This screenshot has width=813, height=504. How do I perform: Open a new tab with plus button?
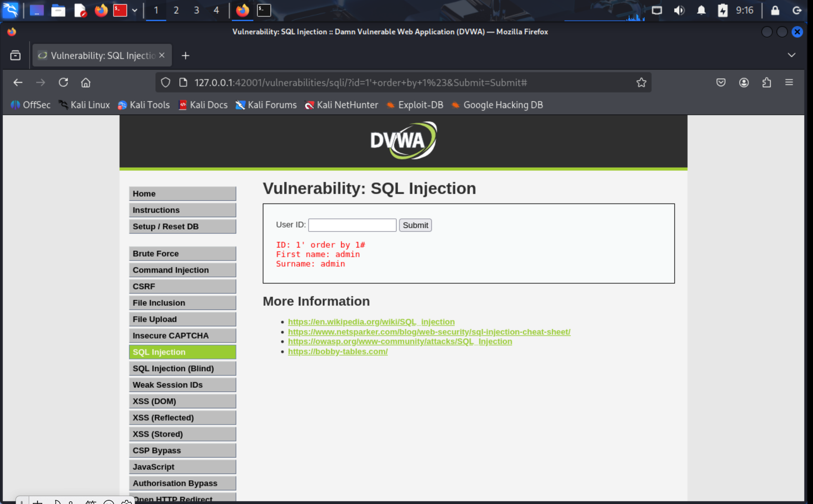click(x=185, y=56)
